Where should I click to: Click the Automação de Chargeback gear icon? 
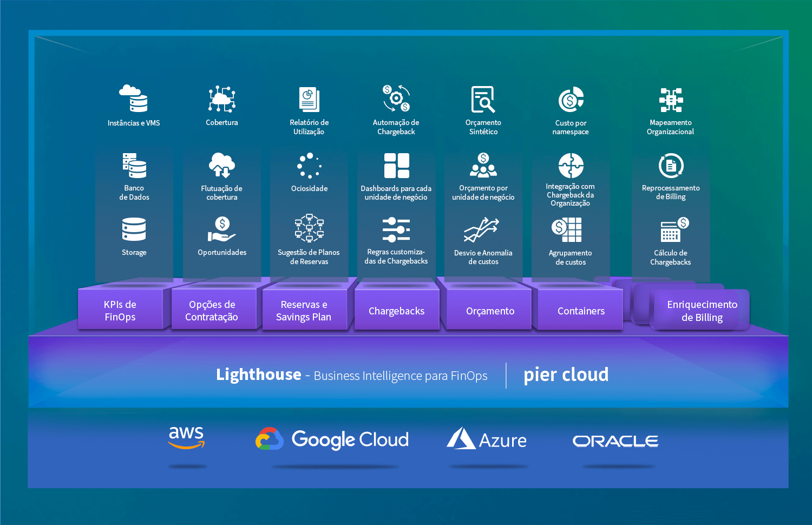tap(396, 98)
